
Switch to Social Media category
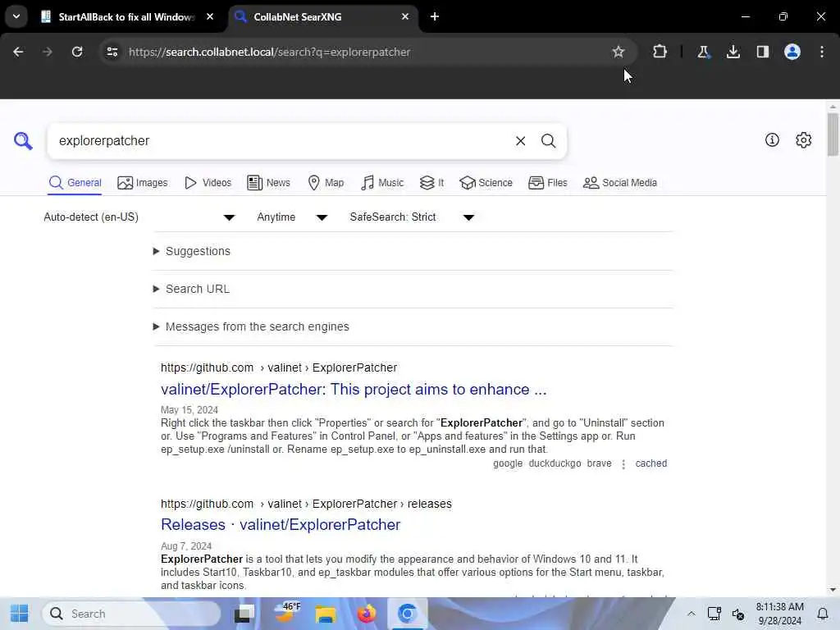tap(620, 183)
